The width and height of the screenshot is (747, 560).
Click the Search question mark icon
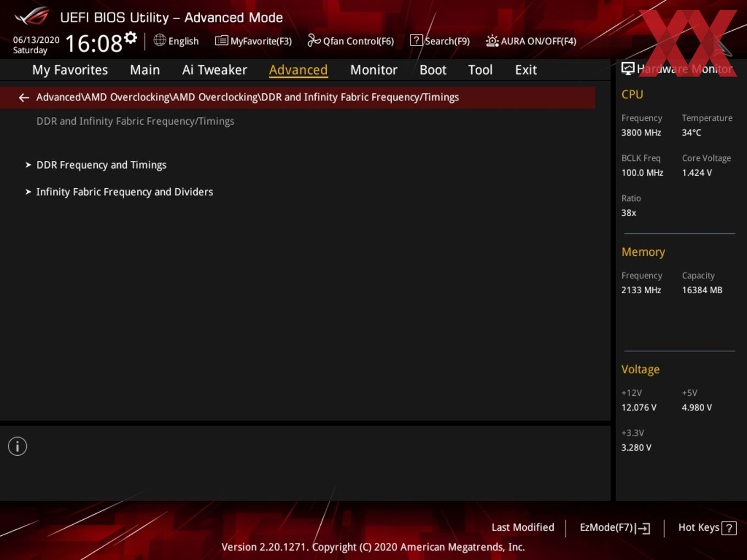416,40
